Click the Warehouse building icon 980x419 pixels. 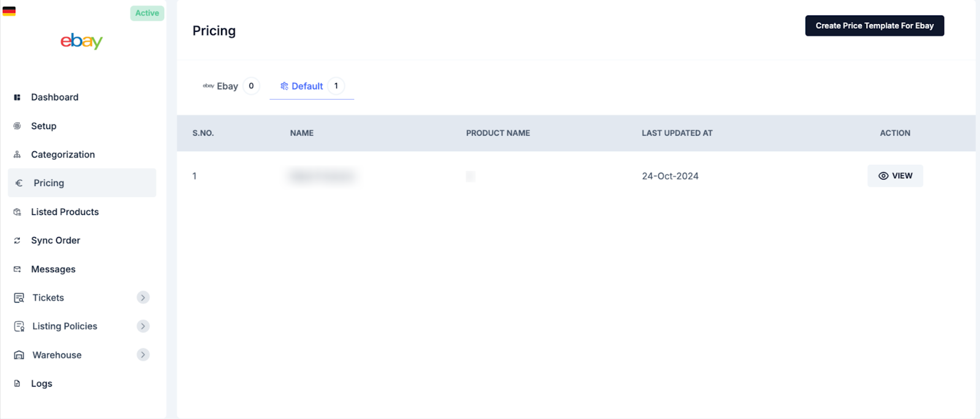coord(19,355)
